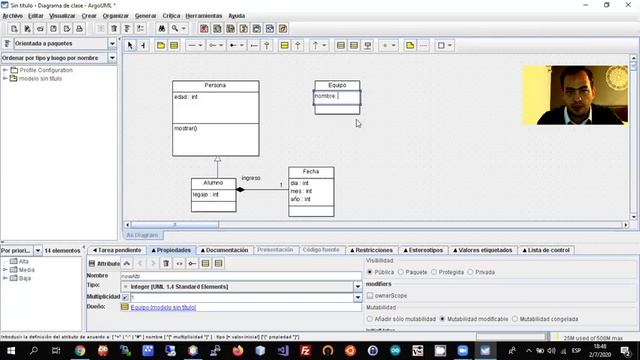The width and height of the screenshot is (640, 360).
Task: Select the yellow Interface tool
Action: pyautogui.click(x=284, y=45)
